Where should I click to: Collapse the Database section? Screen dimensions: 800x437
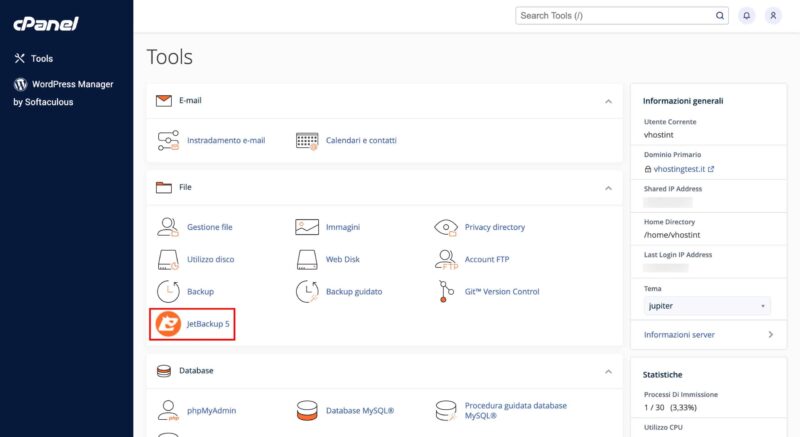(x=608, y=371)
